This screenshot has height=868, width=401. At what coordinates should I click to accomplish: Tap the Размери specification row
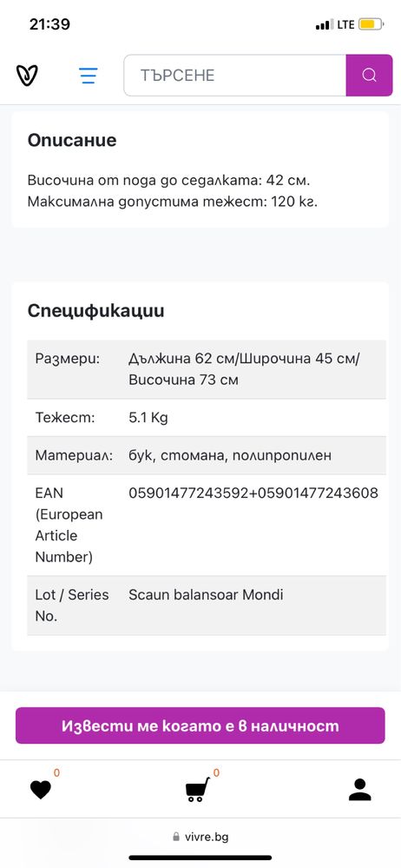(207, 369)
